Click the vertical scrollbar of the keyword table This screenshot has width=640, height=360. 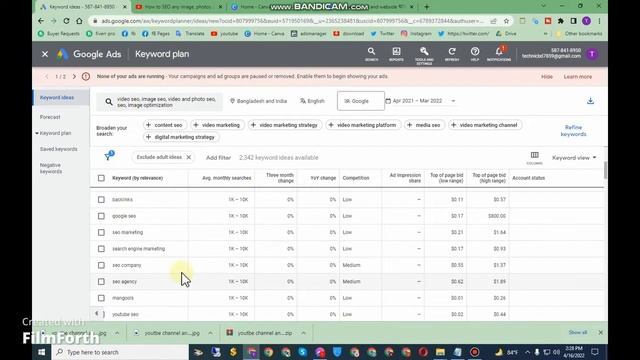pos(605,169)
